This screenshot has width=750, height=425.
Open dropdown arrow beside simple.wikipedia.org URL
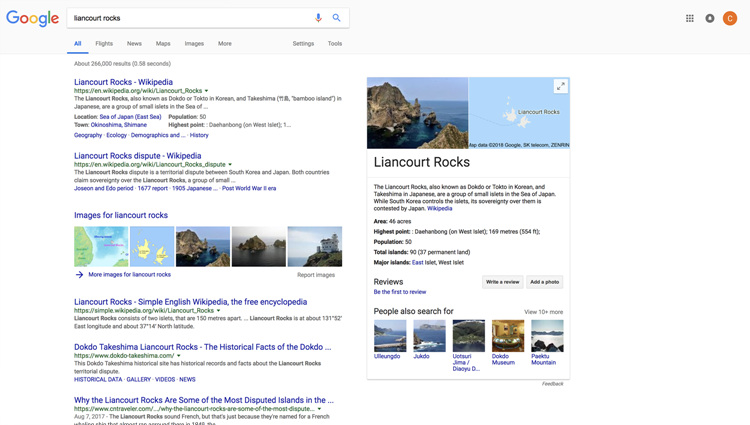click(219, 310)
